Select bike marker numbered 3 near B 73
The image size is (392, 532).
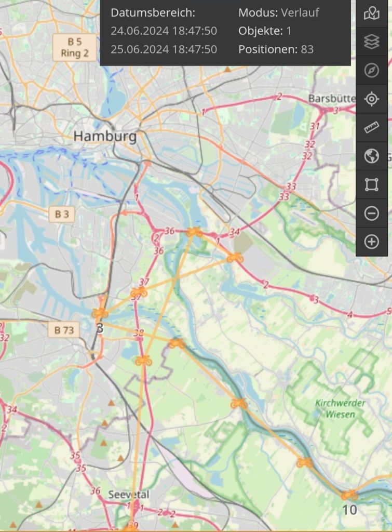[100, 313]
